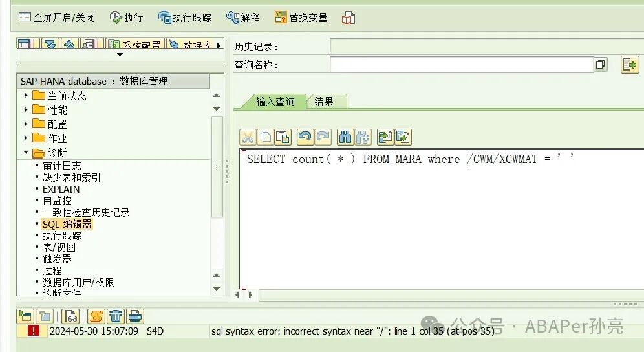The image size is (644, 352).
Task: Click the save/export query icon at top right
Action: click(630, 65)
